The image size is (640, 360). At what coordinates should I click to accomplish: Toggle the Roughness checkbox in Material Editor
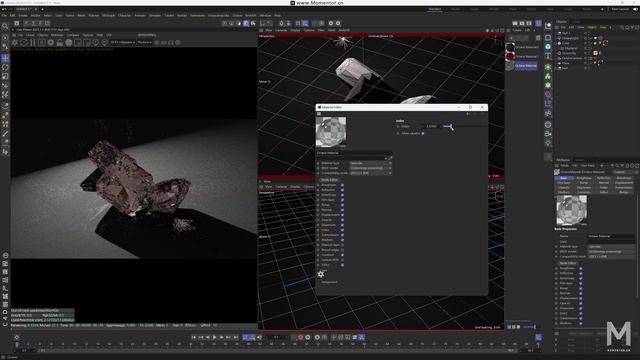[342, 185]
